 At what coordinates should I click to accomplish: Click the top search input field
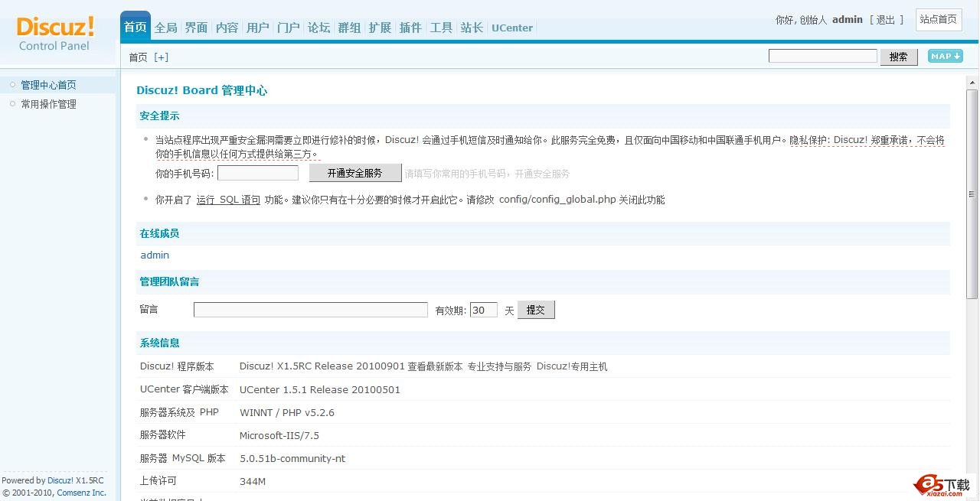tap(822, 56)
